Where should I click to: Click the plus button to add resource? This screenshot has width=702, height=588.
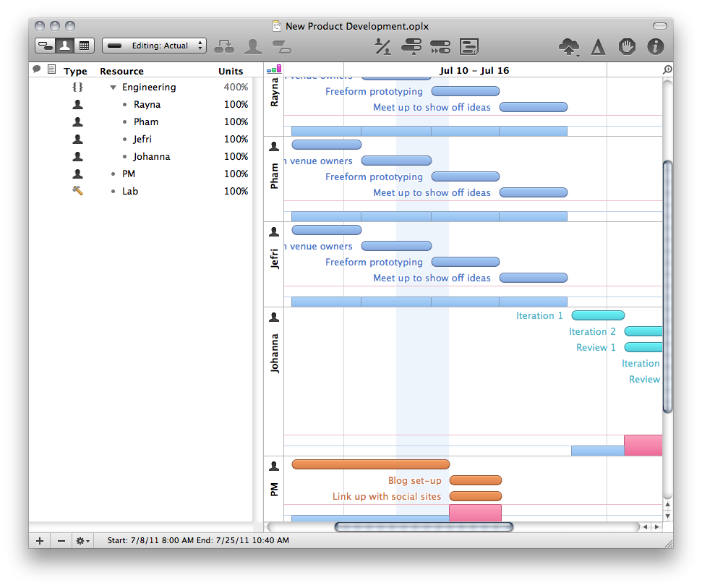click(40, 540)
